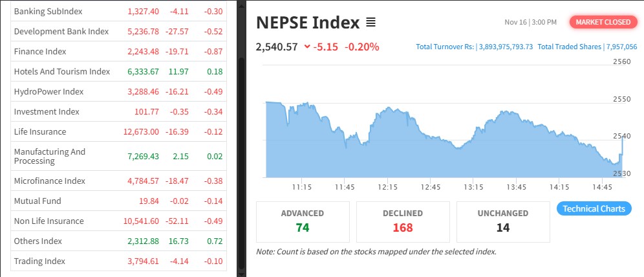
Task: Select the Trading Index row
Action: point(39,261)
